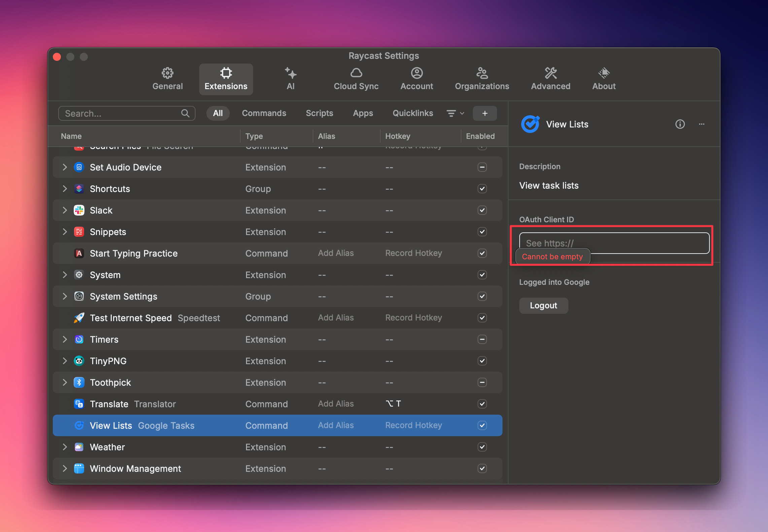Open the General settings gear icon

tap(167, 73)
